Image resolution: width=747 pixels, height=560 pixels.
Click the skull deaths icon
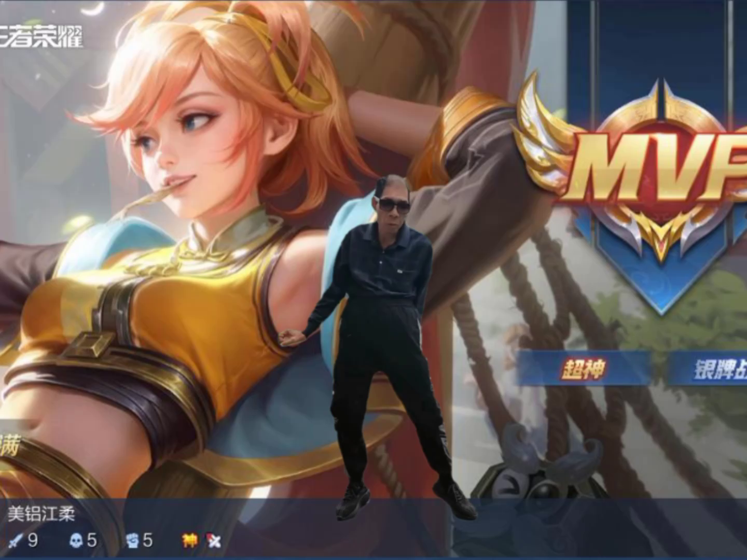pos(76,541)
